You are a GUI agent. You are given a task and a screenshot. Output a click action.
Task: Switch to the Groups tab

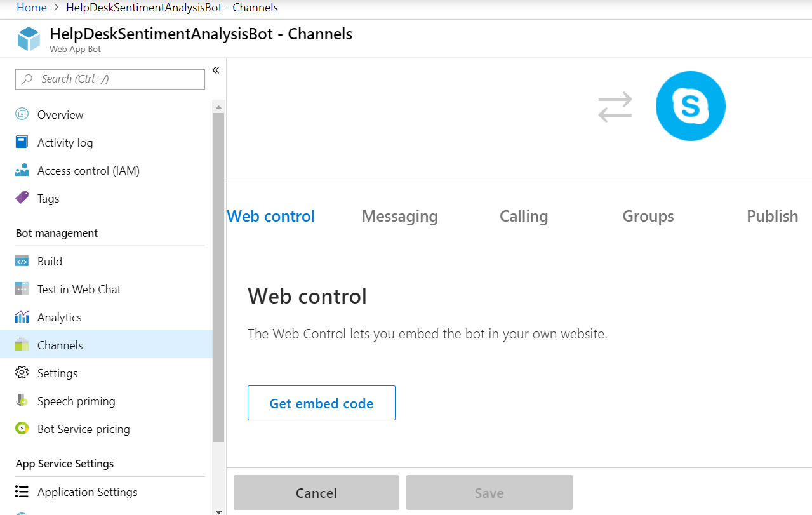(x=648, y=216)
